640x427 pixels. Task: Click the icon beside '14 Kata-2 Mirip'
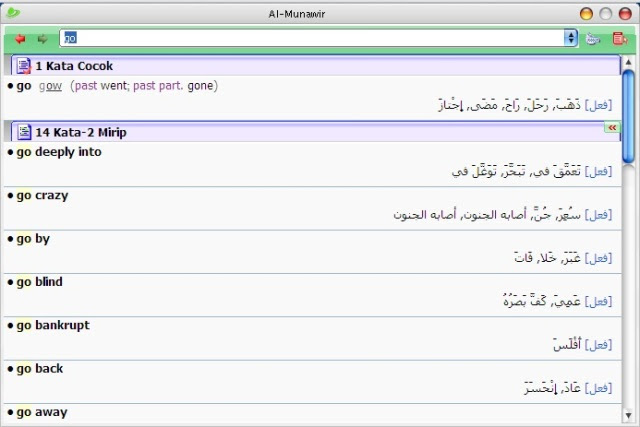(x=24, y=132)
